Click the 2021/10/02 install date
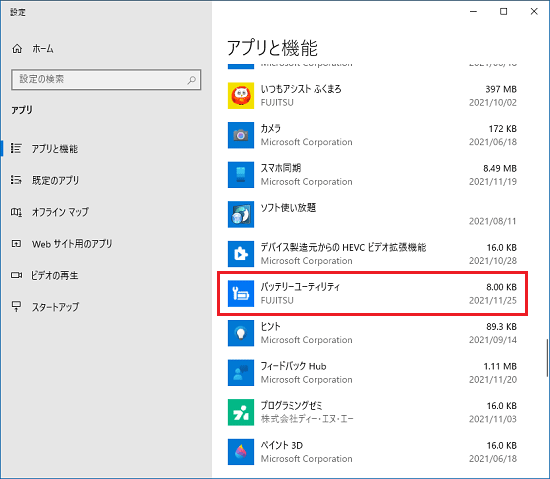This screenshot has width=550, height=479. 492,103
